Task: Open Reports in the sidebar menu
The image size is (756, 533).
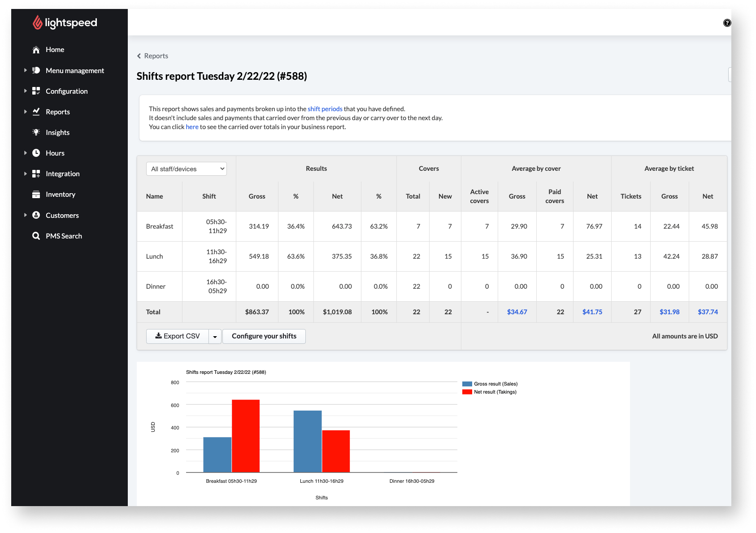Action: [58, 112]
